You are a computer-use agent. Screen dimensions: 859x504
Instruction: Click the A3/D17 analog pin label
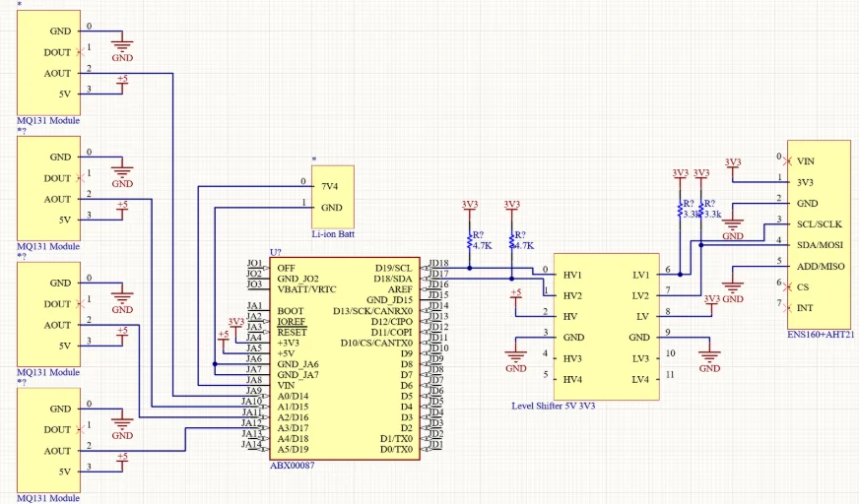tap(294, 428)
